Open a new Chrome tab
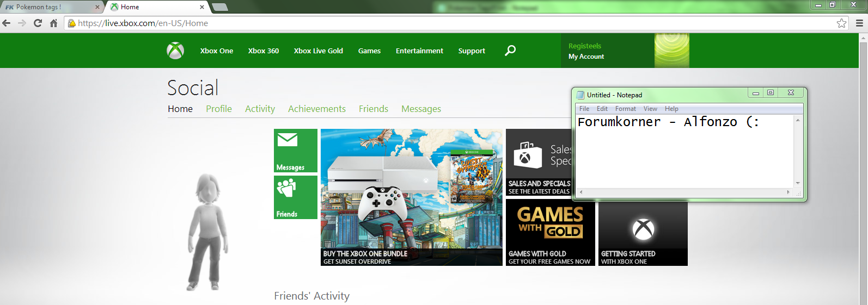Viewport: 868px width, 305px height. point(219,7)
